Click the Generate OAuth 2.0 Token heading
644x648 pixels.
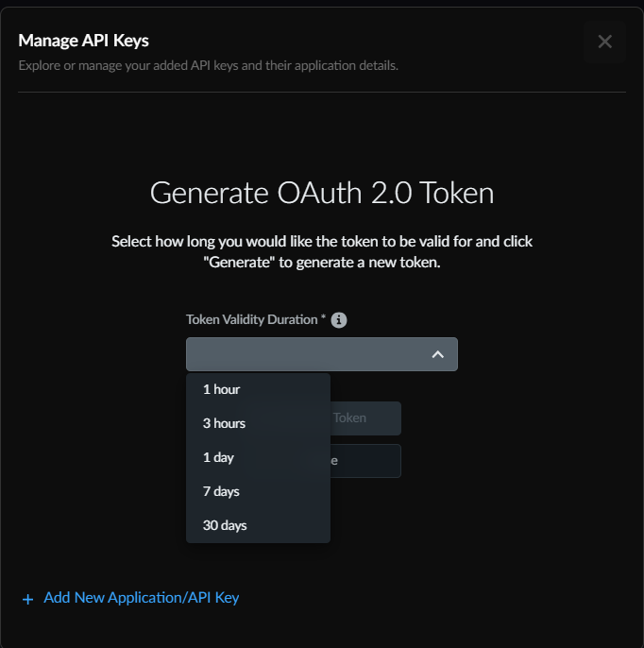click(322, 193)
